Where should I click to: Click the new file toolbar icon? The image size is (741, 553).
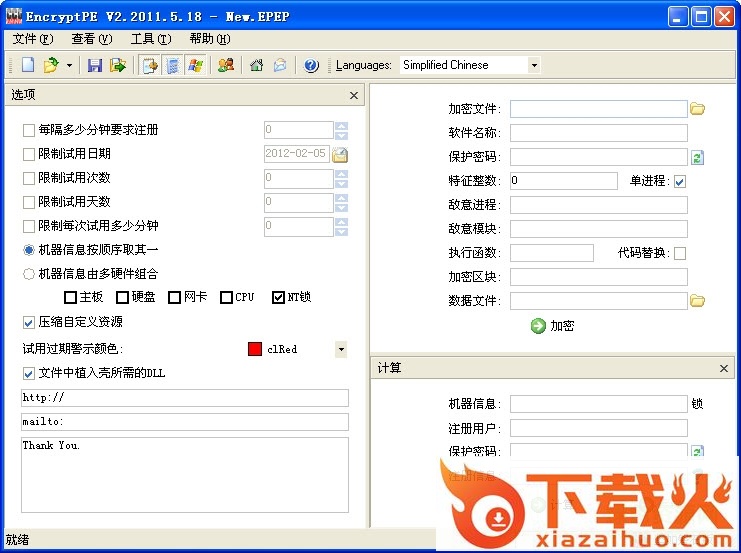pos(27,65)
